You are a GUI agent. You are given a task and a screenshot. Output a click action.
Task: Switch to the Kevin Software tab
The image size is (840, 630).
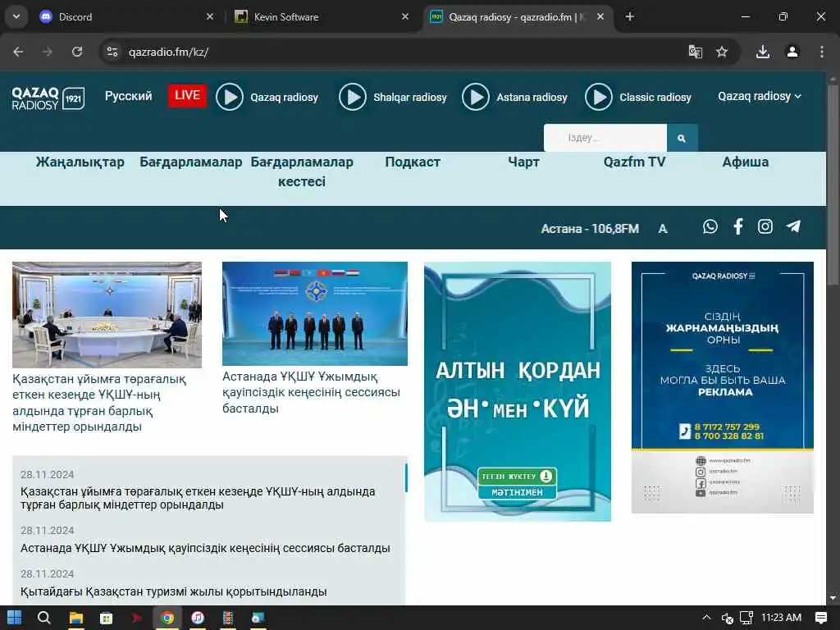pyautogui.click(x=322, y=16)
